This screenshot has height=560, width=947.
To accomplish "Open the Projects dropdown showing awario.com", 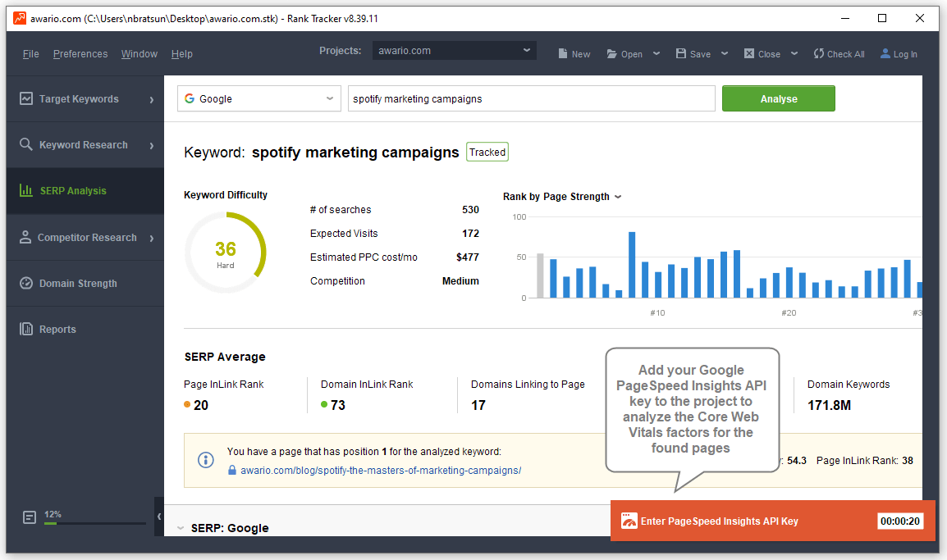I will point(454,51).
